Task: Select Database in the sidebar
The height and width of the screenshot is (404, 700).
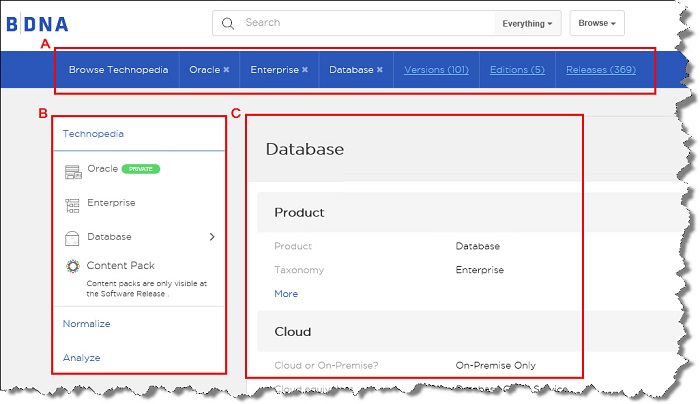Action: 109,237
